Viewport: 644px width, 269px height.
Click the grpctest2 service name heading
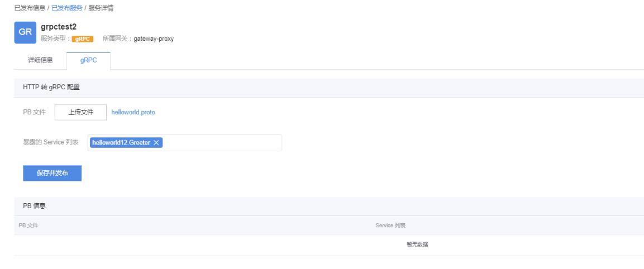coord(59,27)
